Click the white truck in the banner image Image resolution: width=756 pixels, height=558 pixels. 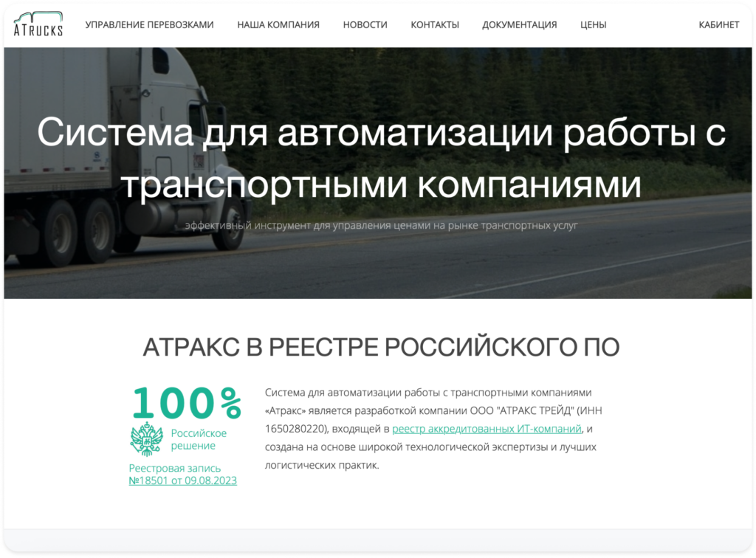[111, 148]
